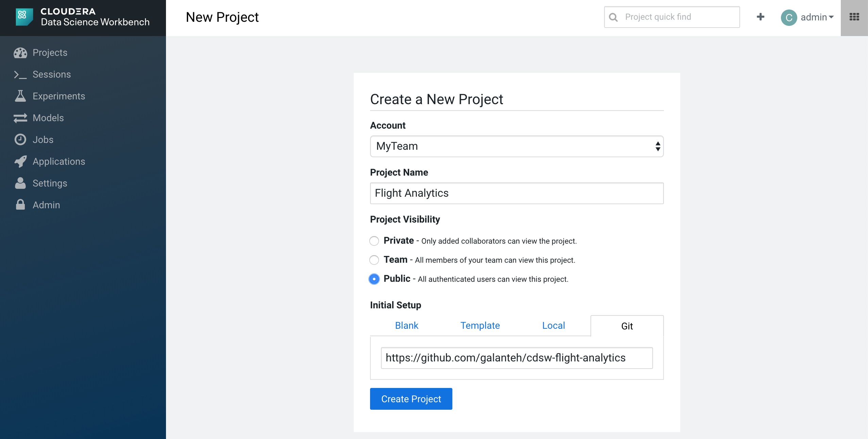Open Sessions via terminal prompt icon

click(x=20, y=75)
